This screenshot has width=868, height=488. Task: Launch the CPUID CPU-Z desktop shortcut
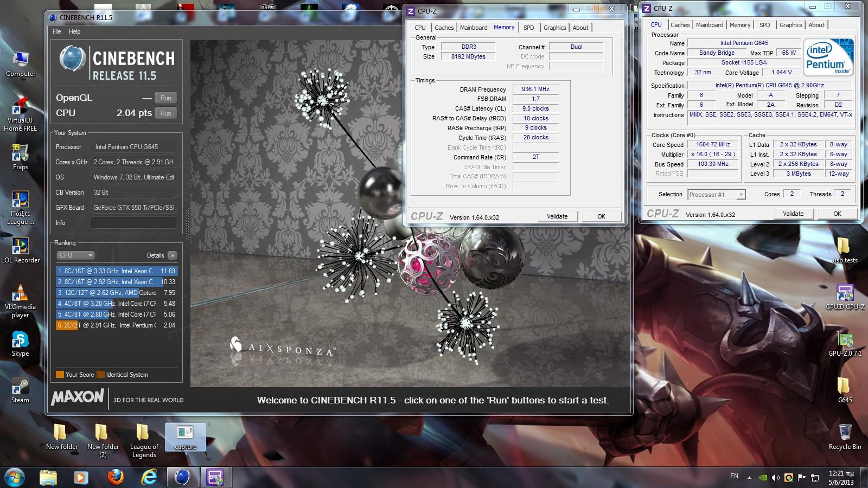[x=845, y=297]
